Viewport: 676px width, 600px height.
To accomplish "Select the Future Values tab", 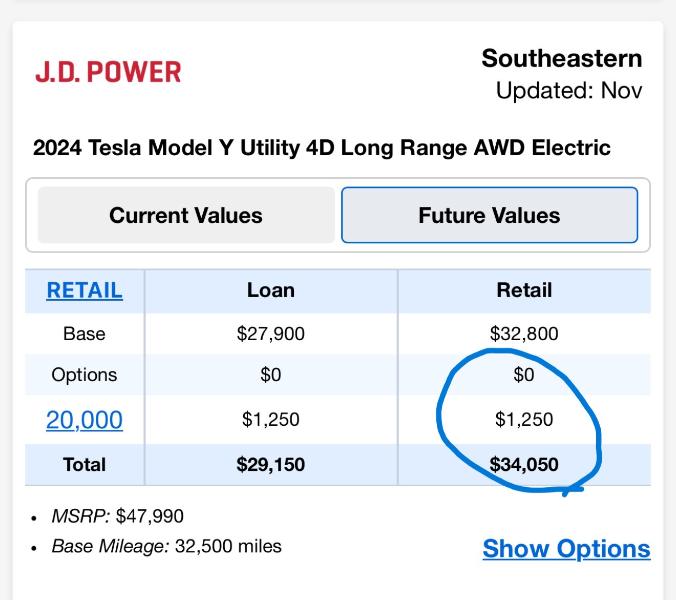I will (x=489, y=215).
